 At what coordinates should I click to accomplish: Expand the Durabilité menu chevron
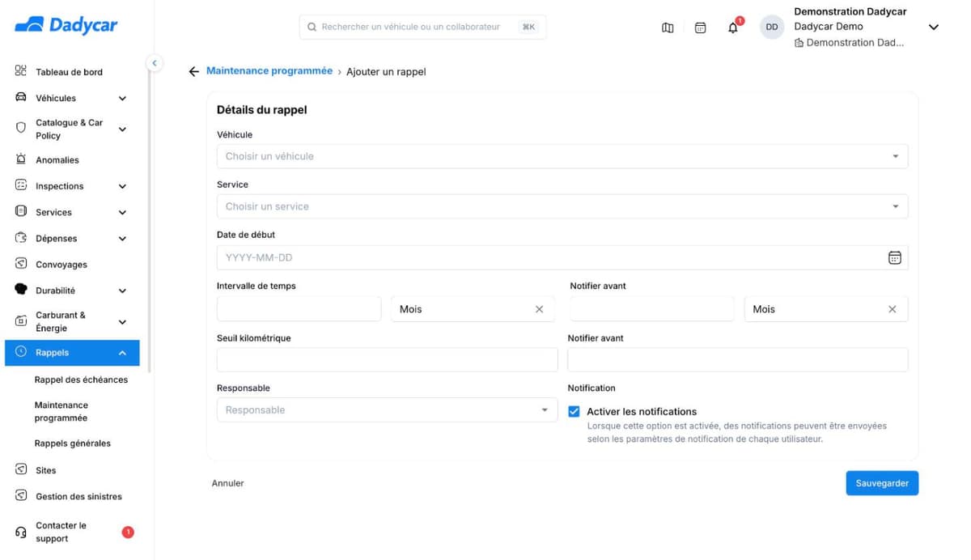(122, 291)
